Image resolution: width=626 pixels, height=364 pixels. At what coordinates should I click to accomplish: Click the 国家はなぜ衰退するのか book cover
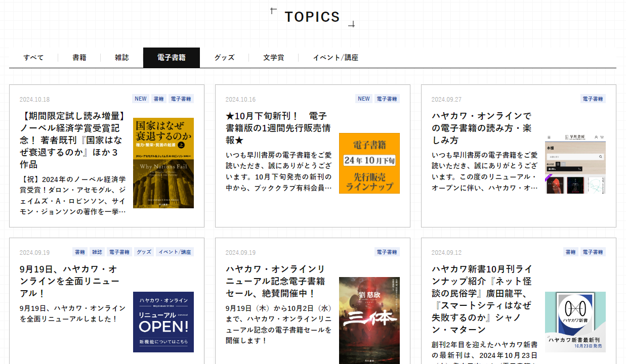click(163, 163)
